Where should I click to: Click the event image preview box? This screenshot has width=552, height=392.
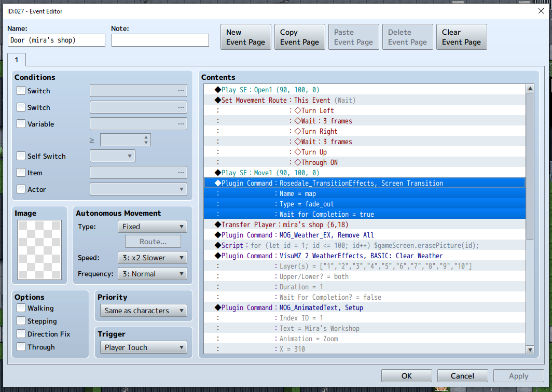[x=39, y=250]
